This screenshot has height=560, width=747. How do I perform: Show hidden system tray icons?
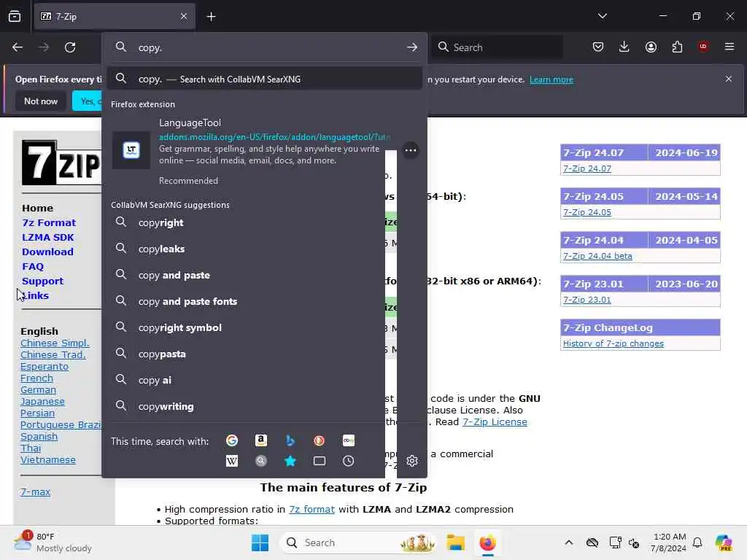tap(569, 542)
